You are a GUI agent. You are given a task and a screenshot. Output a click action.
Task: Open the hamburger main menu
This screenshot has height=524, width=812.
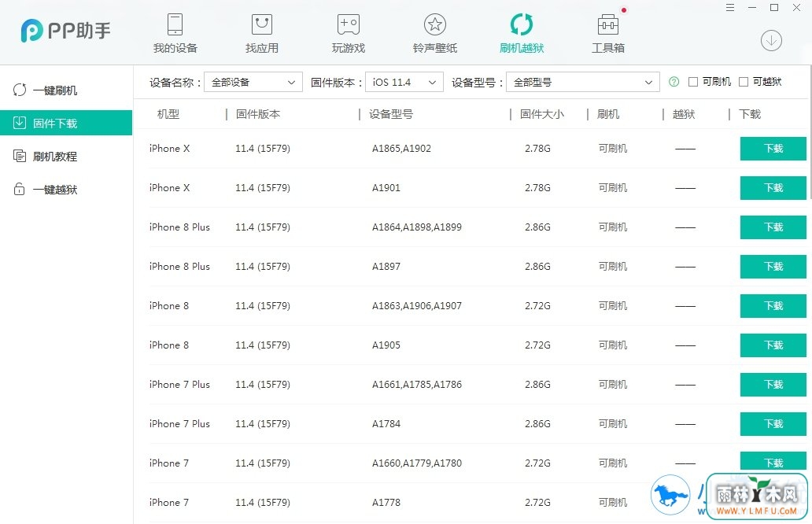click(x=730, y=8)
